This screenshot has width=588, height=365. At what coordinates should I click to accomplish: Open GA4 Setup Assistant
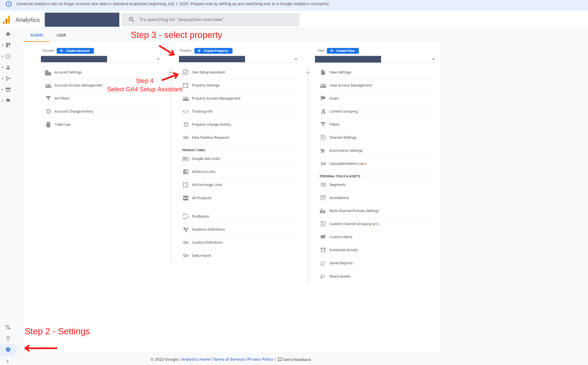[208, 72]
